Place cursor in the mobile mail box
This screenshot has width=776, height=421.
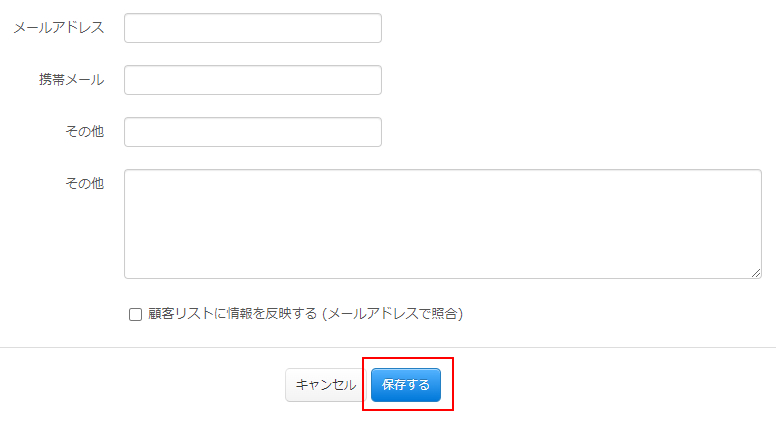(253, 80)
